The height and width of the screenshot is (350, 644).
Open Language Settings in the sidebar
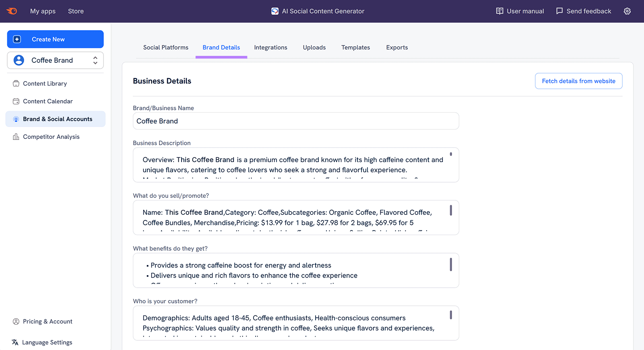pyautogui.click(x=47, y=342)
